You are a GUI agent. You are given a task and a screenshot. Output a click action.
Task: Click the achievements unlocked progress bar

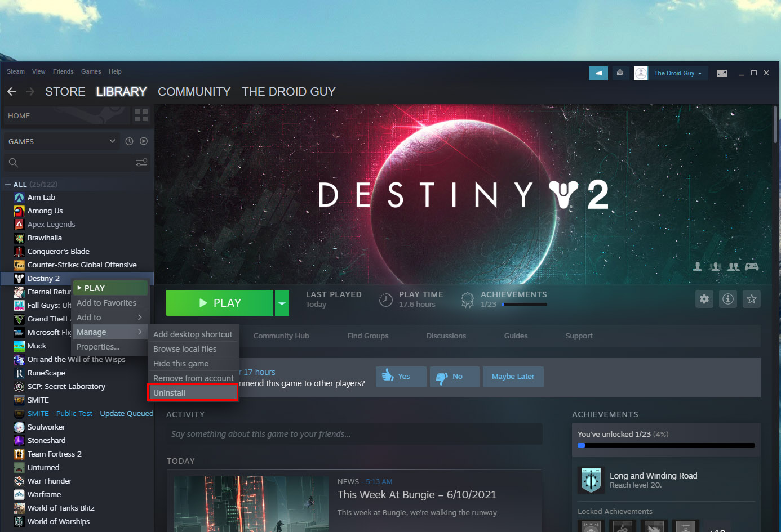pyautogui.click(x=666, y=445)
